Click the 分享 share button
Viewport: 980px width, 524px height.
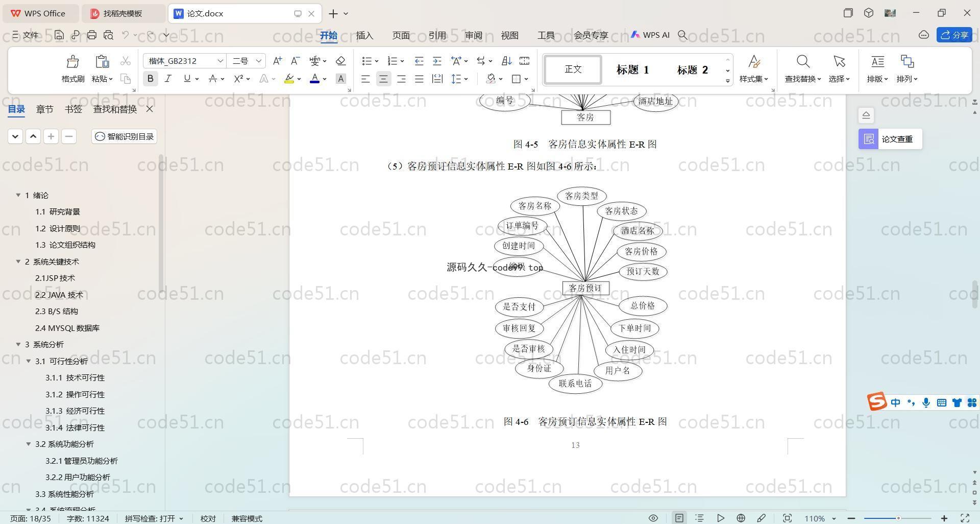(954, 35)
